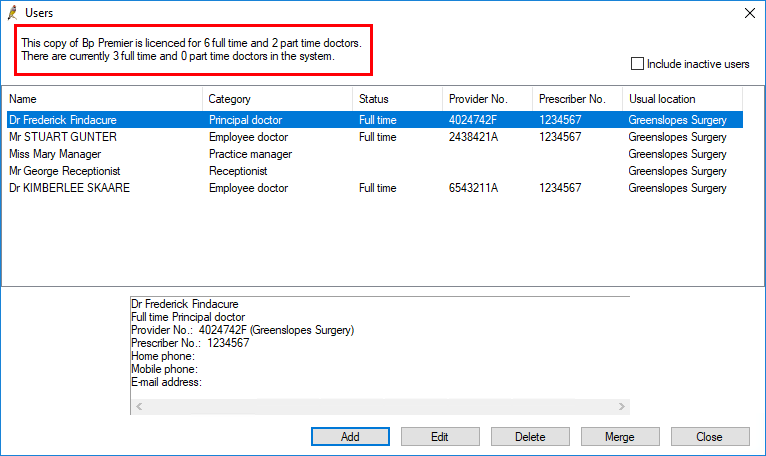Click the Merge button
This screenshot has height=456, width=766.
(x=620, y=436)
